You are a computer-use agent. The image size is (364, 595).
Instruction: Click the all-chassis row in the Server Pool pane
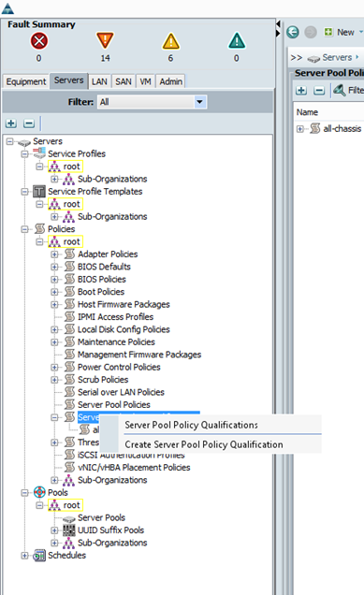(x=342, y=129)
